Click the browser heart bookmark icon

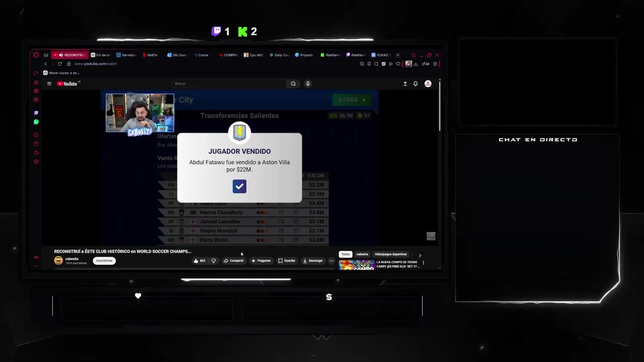point(398,64)
